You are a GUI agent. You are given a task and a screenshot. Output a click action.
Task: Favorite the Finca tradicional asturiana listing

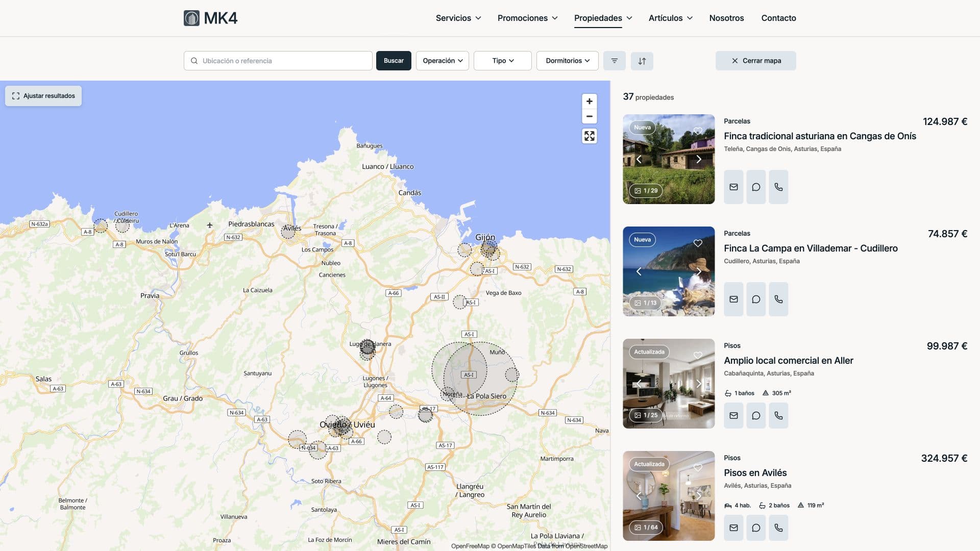[x=698, y=131]
